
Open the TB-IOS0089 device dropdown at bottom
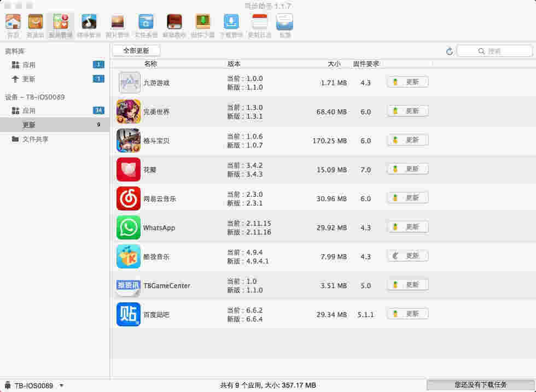(x=34, y=385)
